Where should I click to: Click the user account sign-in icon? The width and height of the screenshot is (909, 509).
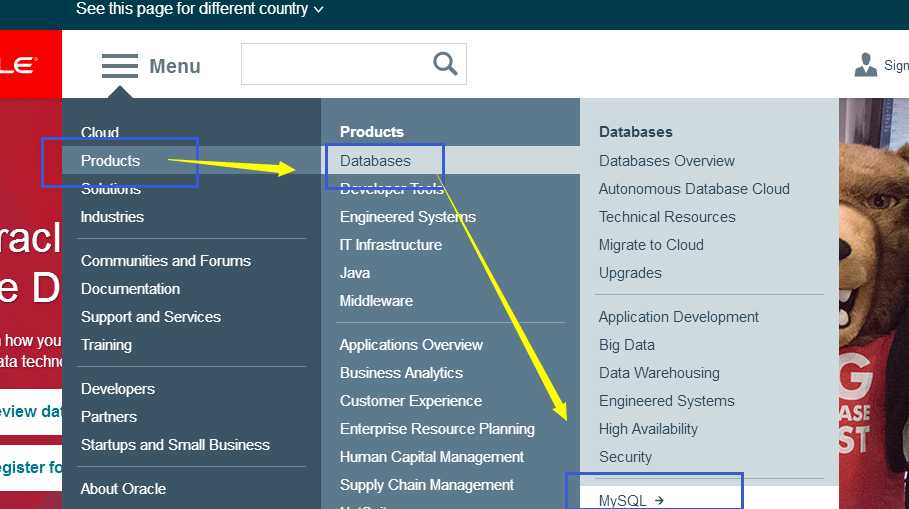866,65
